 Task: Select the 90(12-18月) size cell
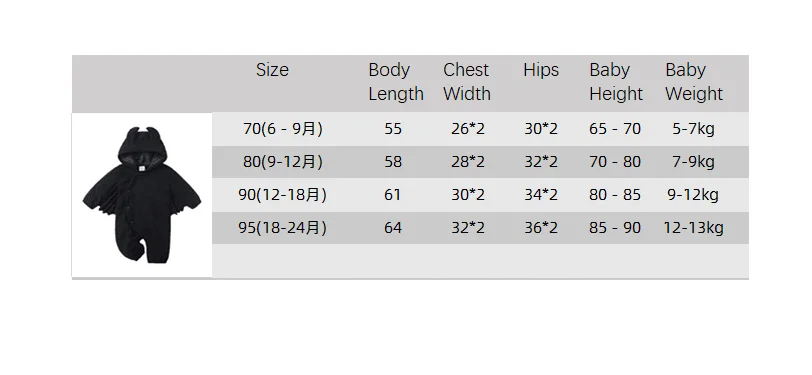(x=282, y=195)
